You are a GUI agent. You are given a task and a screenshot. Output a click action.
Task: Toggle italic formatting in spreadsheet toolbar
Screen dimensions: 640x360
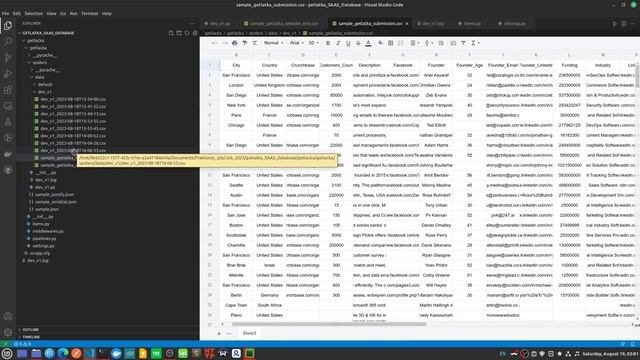(338, 43)
